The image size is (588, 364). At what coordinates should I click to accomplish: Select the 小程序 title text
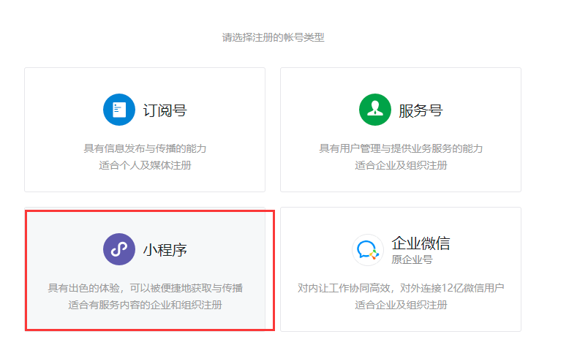coord(165,250)
